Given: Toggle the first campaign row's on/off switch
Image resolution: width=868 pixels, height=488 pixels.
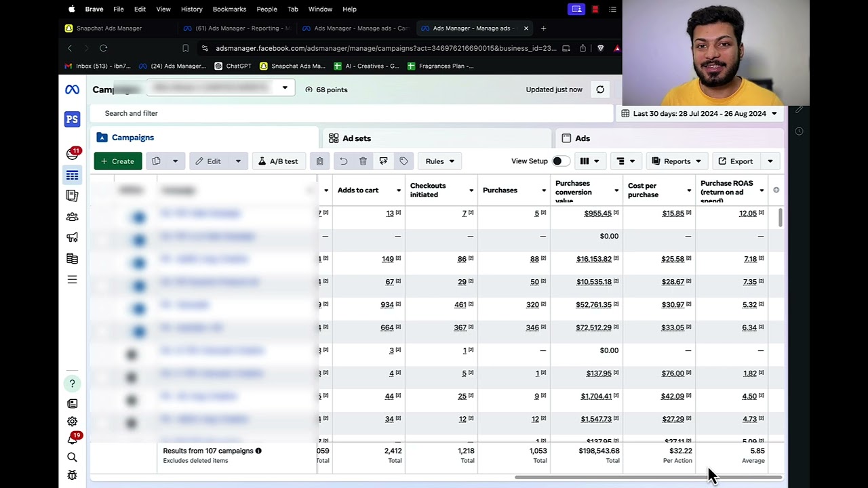Looking at the screenshot, I should [138, 218].
